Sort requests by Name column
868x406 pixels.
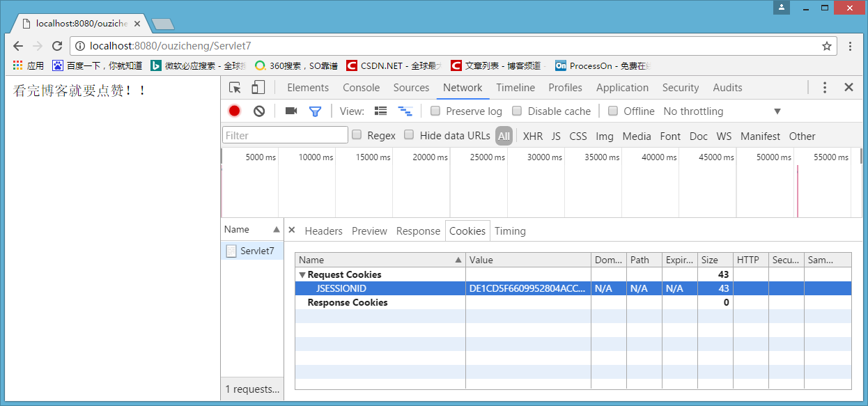click(x=252, y=229)
